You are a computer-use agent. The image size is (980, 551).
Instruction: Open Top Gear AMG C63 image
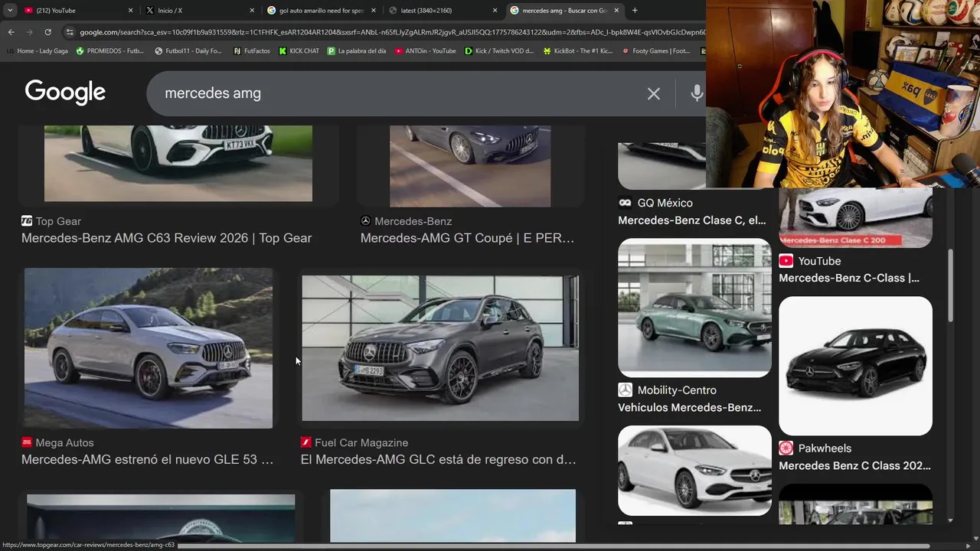178,164
